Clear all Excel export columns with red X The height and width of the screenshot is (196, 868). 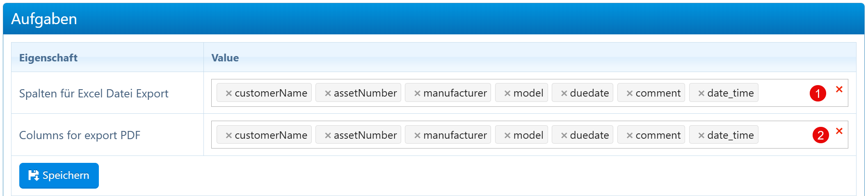(839, 89)
